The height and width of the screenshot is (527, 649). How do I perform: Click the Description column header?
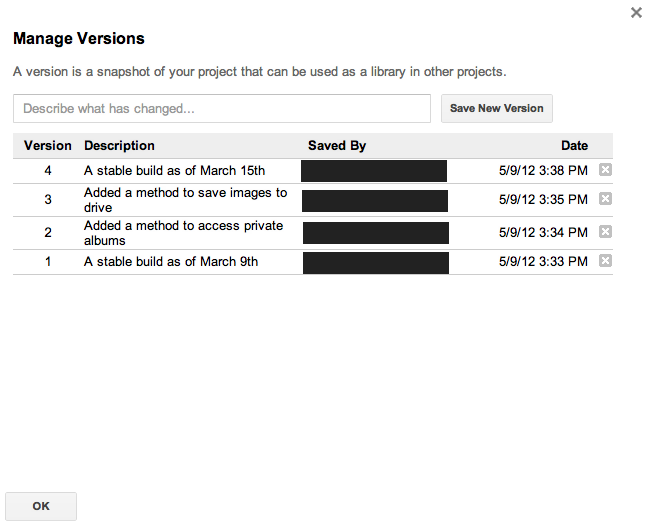[119, 146]
